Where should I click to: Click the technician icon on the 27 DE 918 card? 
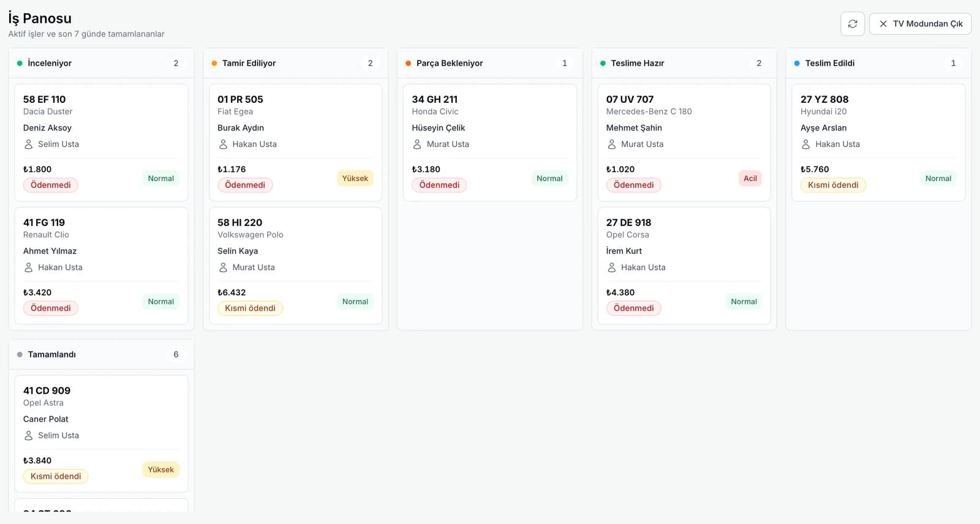[x=612, y=268]
